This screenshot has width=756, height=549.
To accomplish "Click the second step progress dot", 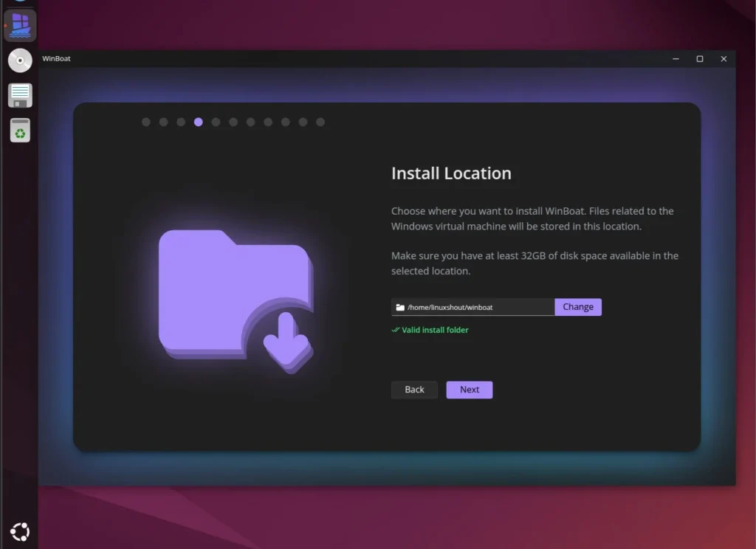I will pos(163,122).
